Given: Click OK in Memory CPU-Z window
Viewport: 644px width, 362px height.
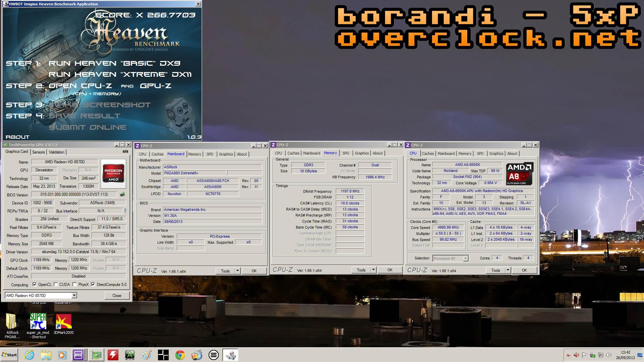Looking at the screenshot, I should [390, 270].
